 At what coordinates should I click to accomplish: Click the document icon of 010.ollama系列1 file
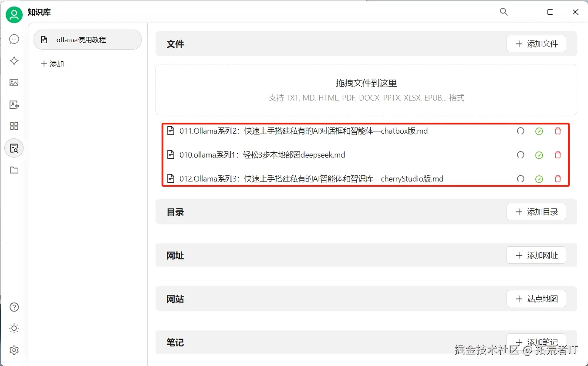click(171, 154)
